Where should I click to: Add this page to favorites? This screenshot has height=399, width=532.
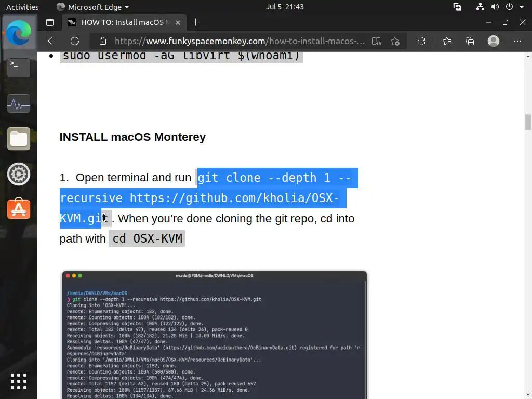pos(395,42)
